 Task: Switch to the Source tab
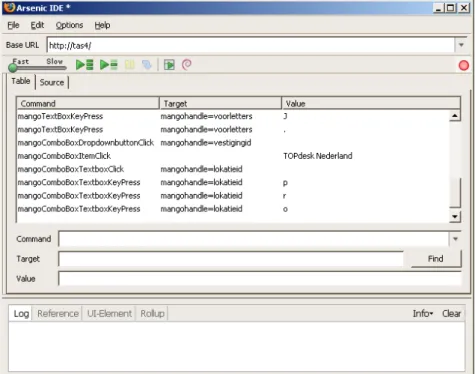[x=52, y=82]
